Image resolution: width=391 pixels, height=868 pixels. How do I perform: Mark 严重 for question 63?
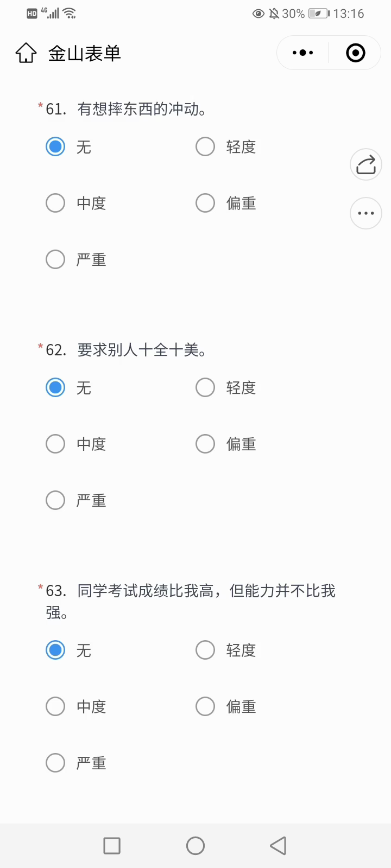[55, 763]
